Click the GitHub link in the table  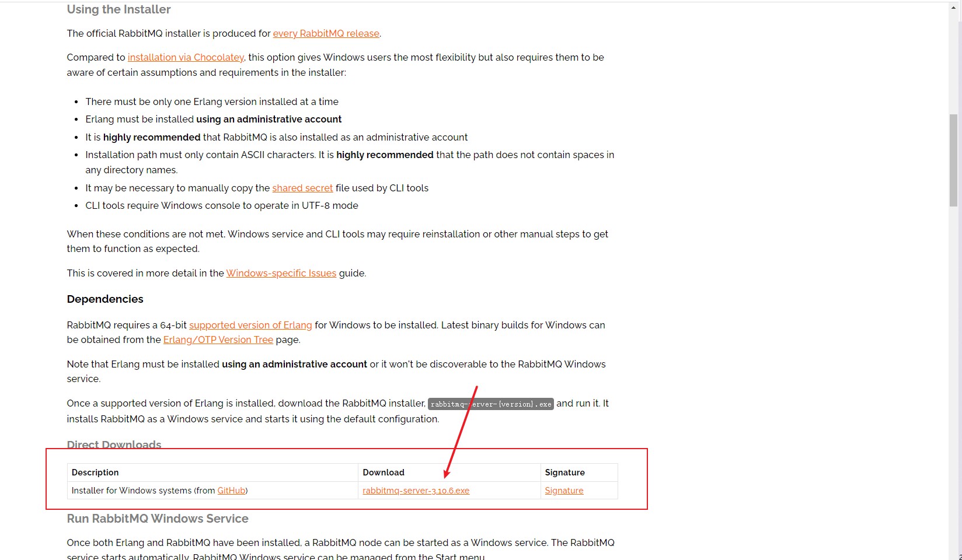231,491
